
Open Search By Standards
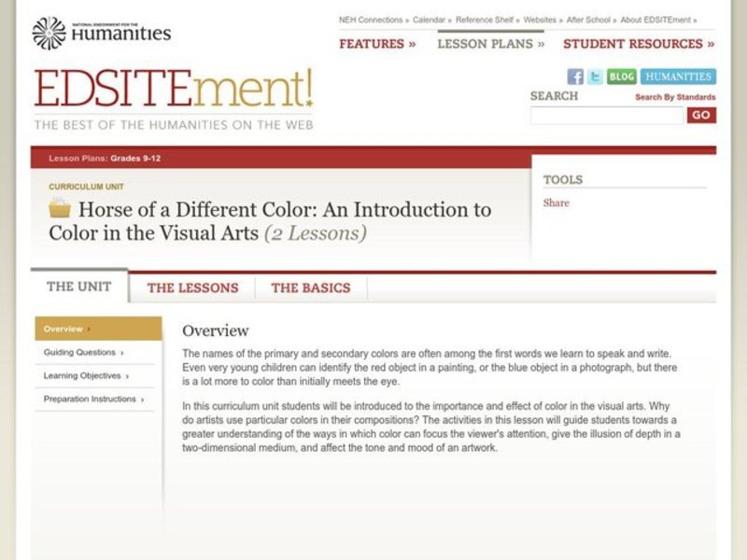(x=674, y=97)
